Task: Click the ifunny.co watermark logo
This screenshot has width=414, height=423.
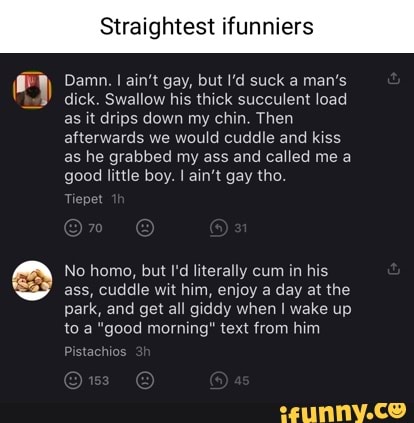Action: (x=343, y=412)
